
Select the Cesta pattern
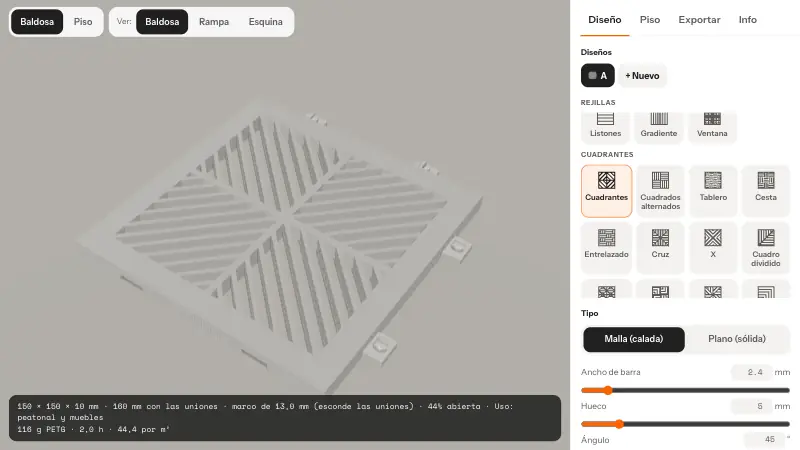click(x=765, y=191)
